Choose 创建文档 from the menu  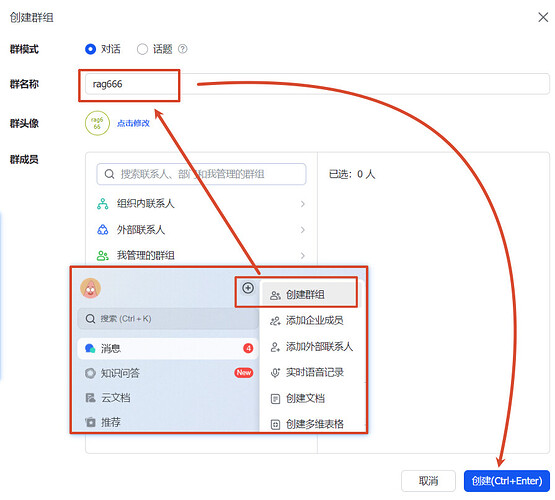pyautogui.click(x=313, y=398)
